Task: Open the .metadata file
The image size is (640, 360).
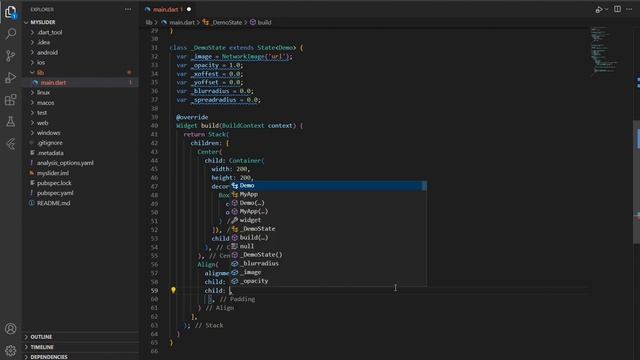Action: (80, 153)
